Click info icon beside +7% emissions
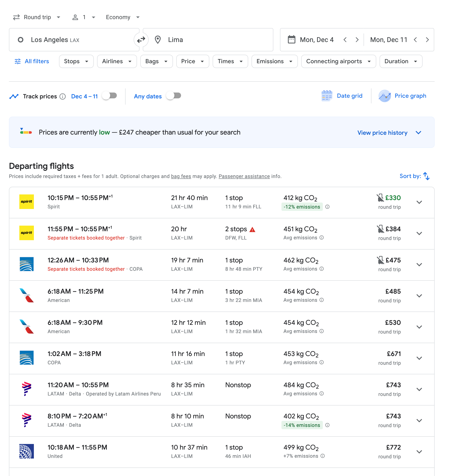 click(322, 456)
